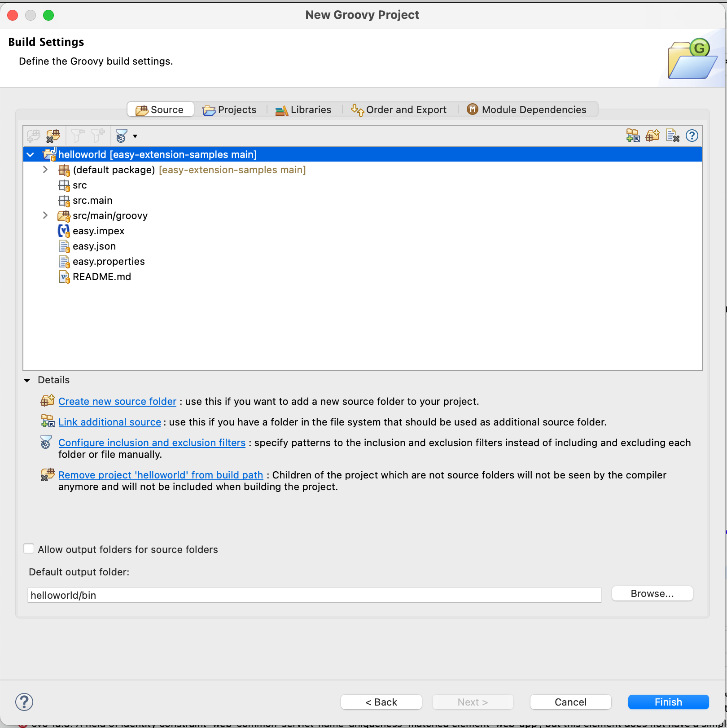Screen dimensions: 727x728
Task: Collapse the helloworld project tree node
Action: [31, 155]
